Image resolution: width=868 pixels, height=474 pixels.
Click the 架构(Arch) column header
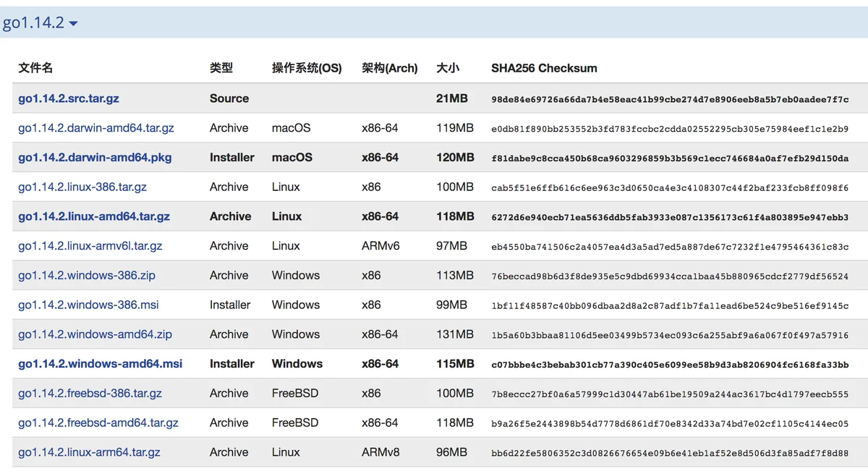390,68
